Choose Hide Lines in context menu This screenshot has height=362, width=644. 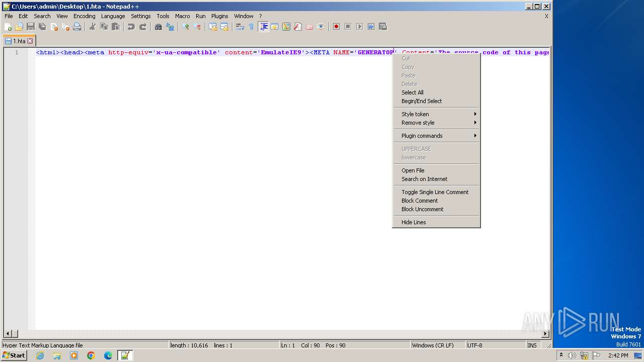pos(436,222)
